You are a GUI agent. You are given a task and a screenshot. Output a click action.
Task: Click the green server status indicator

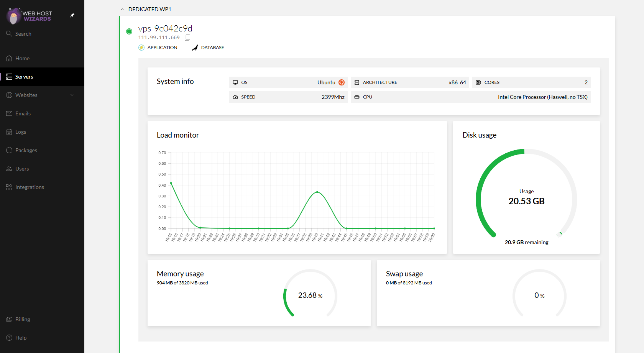(x=129, y=31)
